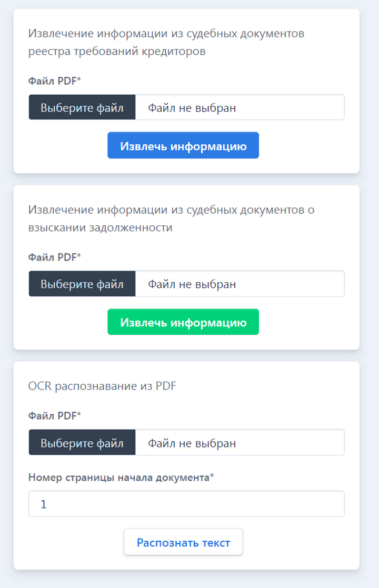Click the "OCR распознавание из PDF" heading
The image size is (379, 588).
coord(102,386)
